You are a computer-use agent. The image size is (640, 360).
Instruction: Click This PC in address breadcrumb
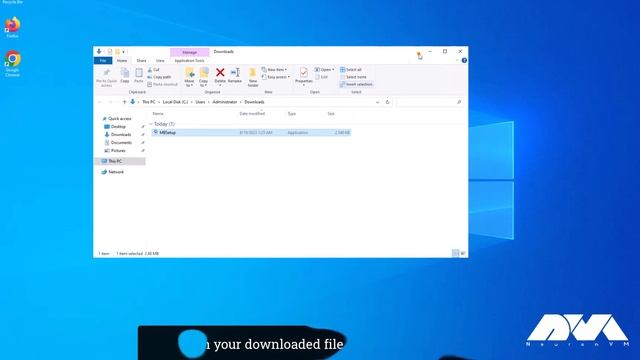click(149, 102)
